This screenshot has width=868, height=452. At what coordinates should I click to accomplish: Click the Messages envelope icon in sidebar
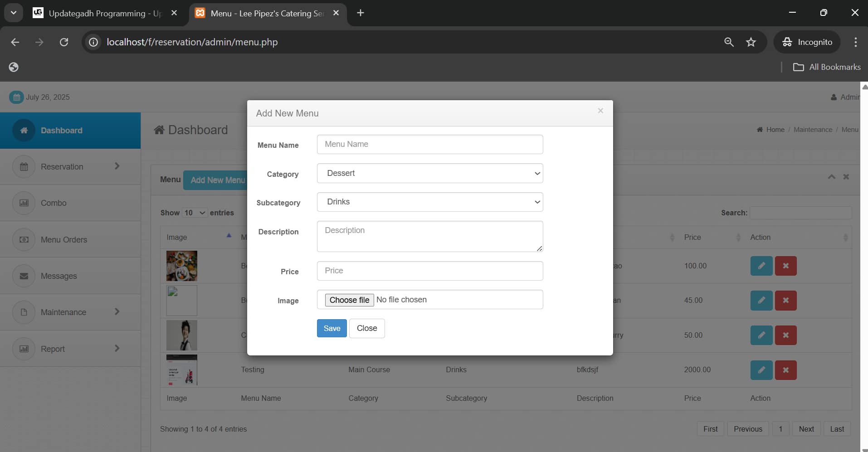click(24, 276)
